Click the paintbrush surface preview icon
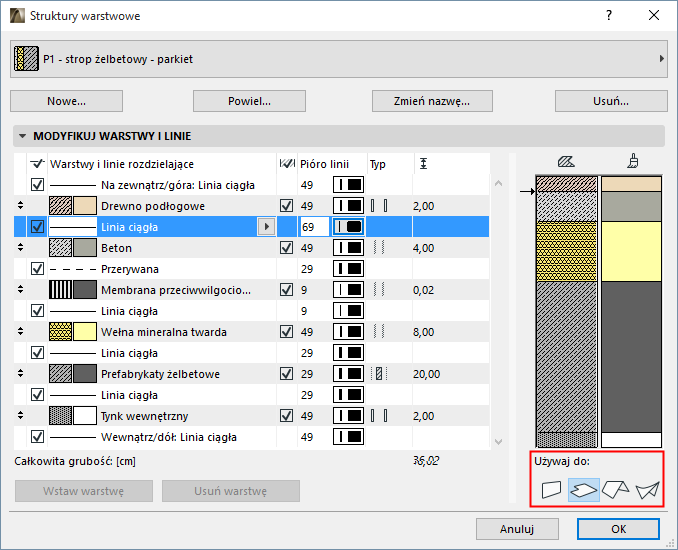Screen dimensions: 678x550 [x=633, y=161]
